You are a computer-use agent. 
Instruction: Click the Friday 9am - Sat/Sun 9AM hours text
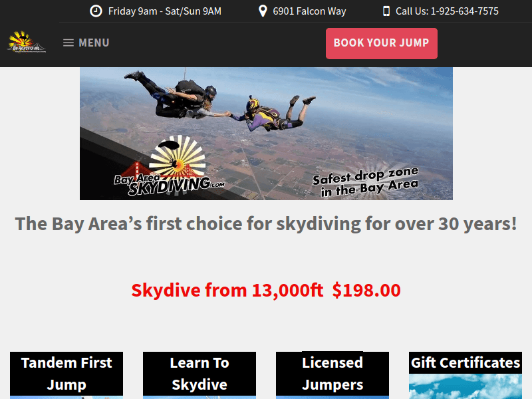(x=164, y=11)
